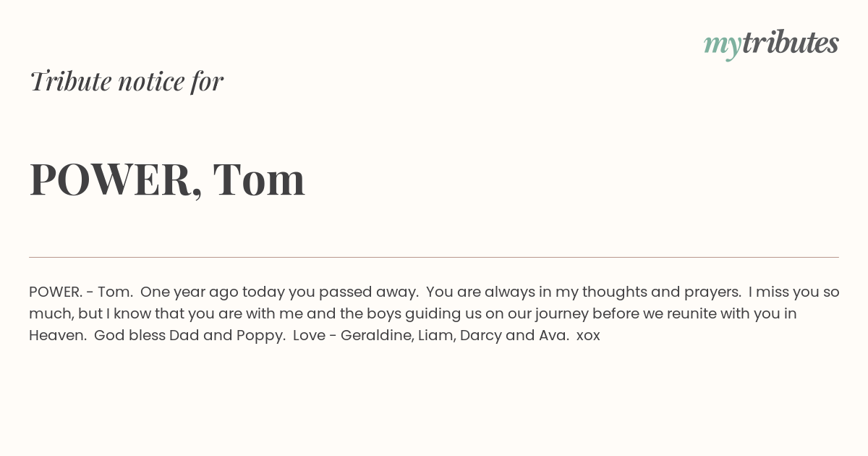
Task: Click the horizontal divider line below the title
Action: tap(434, 257)
